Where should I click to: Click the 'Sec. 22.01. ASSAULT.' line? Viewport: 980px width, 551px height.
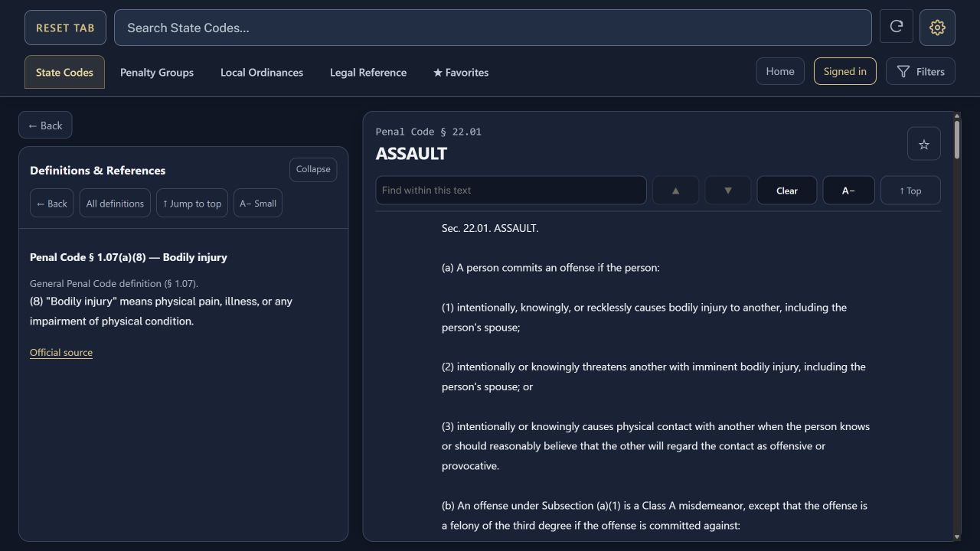490,228
